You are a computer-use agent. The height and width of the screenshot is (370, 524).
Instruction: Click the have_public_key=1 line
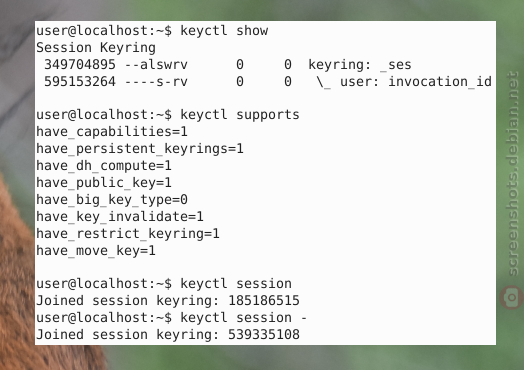tap(104, 182)
